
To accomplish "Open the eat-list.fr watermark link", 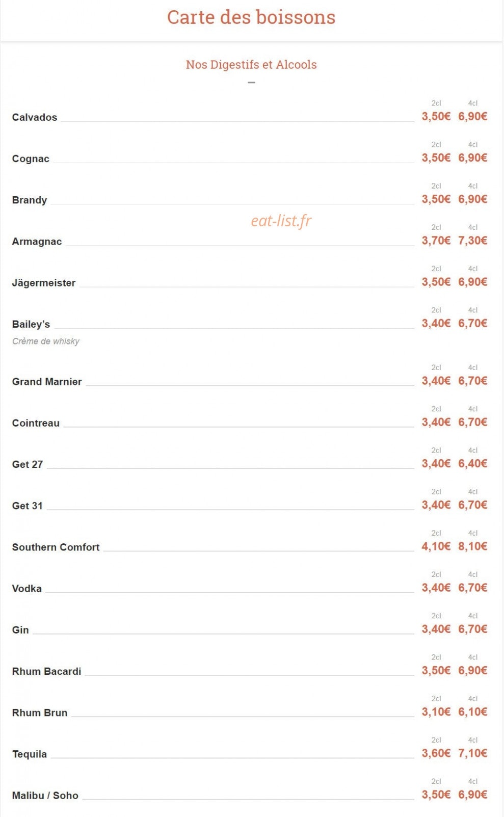I will coord(281,221).
